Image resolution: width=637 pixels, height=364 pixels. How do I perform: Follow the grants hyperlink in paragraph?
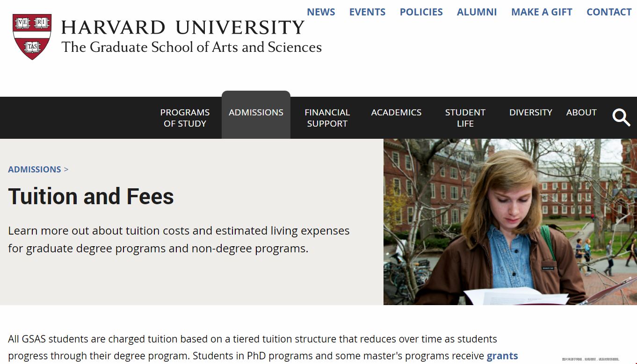tap(502, 356)
